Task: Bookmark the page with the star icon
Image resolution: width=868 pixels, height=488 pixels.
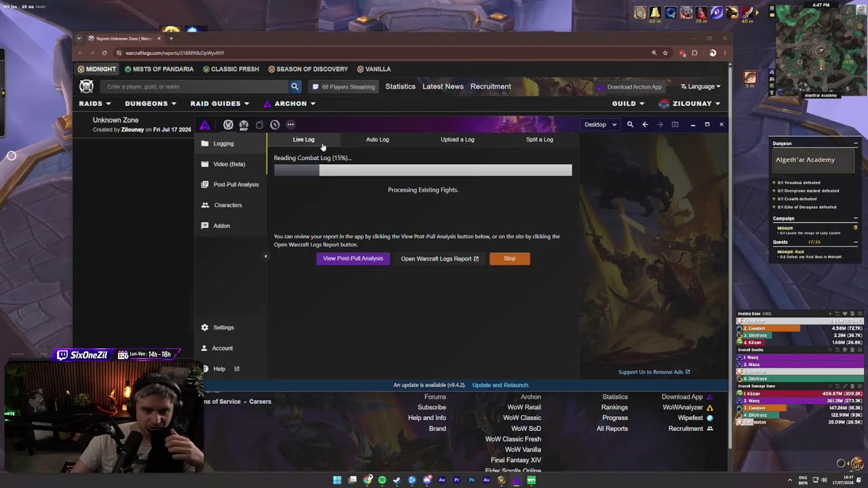Action: pyautogui.click(x=665, y=53)
